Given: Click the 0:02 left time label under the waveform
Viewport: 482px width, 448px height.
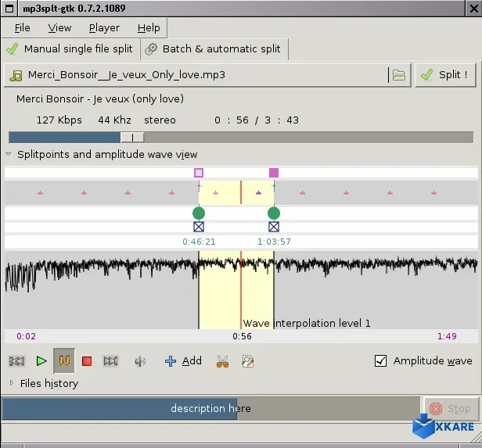Looking at the screenshot, I should click(x=26, y=336).
